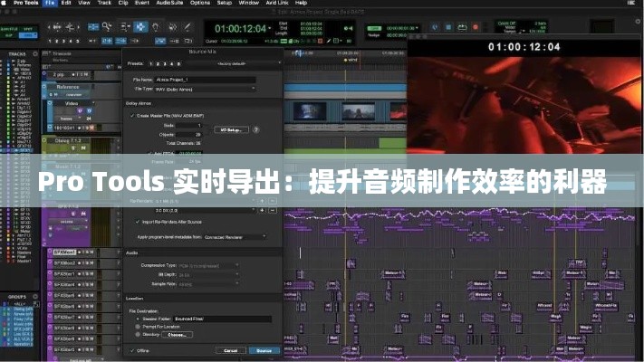Click the Session Folder path field
Viewport: 644px width, 362px height.
(x=223, y=319)
